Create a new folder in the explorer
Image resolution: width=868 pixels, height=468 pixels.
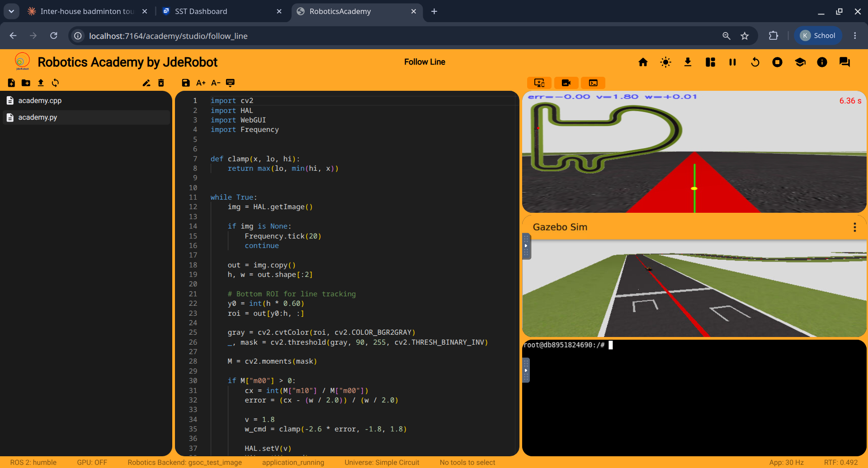(26, 83)
